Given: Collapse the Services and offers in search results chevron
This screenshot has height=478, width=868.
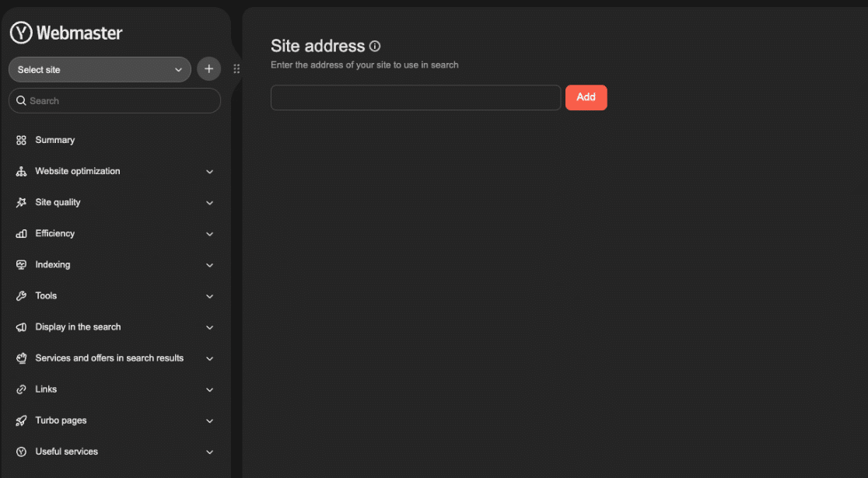Looking at the screenshot, I should (x=209, y=358).
